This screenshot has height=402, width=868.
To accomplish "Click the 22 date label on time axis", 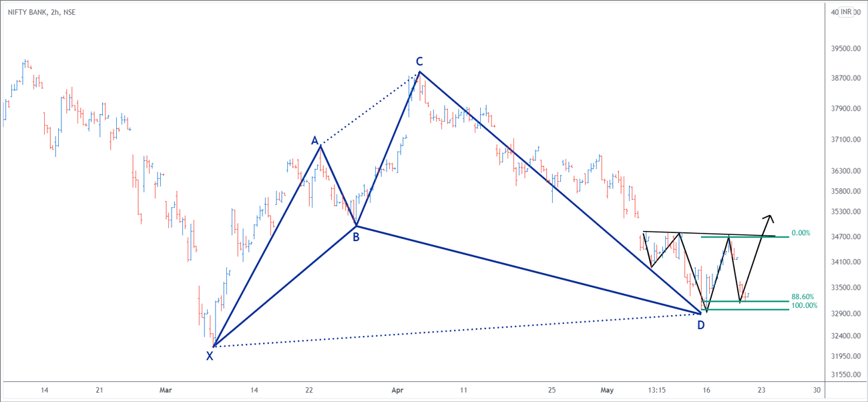I will [308, 389].
